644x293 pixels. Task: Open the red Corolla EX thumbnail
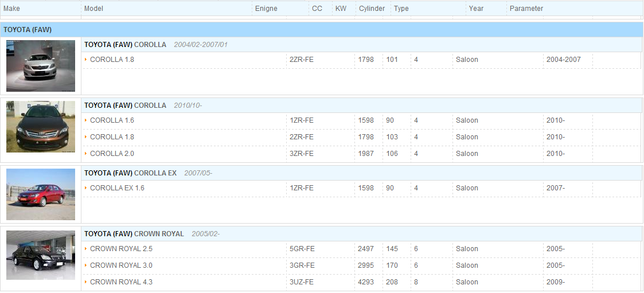(x=41, y=194)
